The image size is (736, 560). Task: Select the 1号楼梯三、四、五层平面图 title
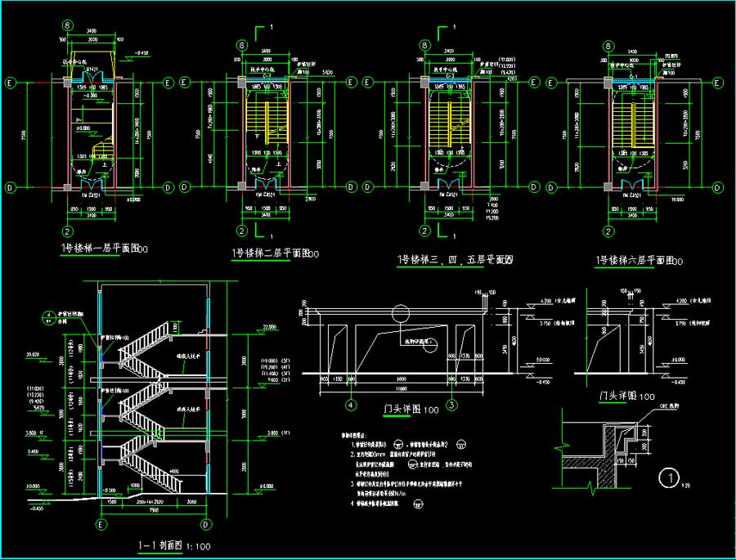[455, 260]
